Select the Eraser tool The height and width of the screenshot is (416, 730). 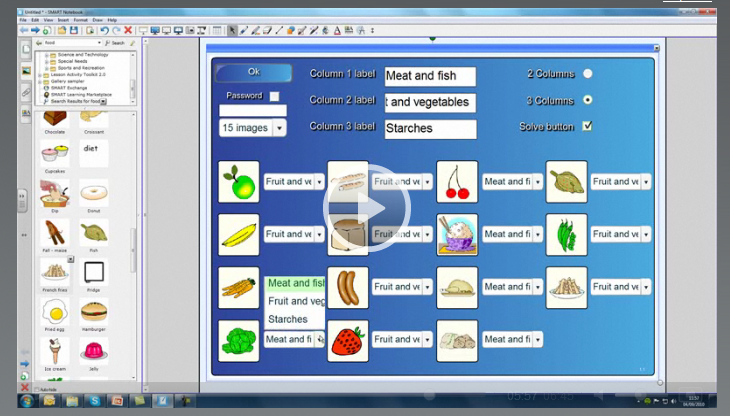267,31
